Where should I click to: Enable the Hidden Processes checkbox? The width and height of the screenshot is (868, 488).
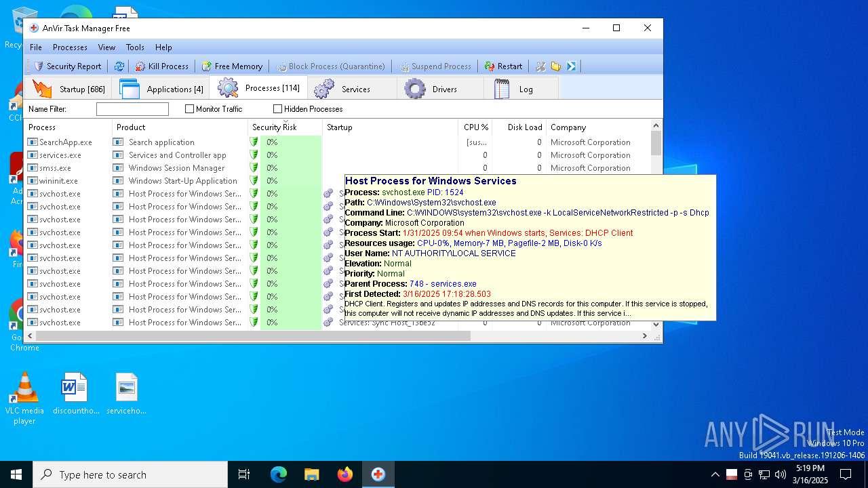pos(278,109)
